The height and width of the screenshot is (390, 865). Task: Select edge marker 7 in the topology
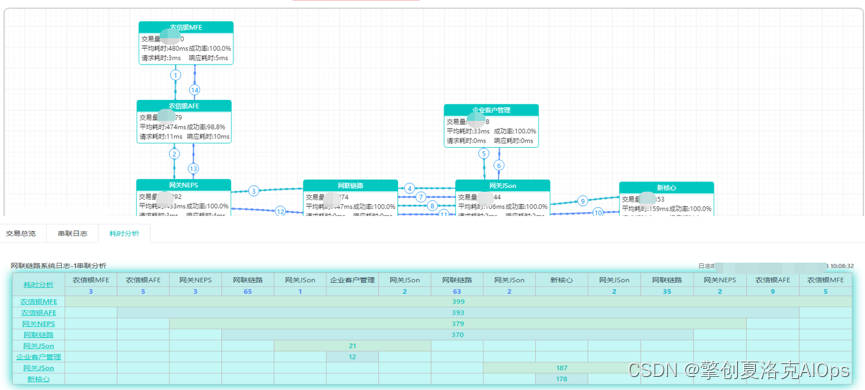click(x=420, y=197)
